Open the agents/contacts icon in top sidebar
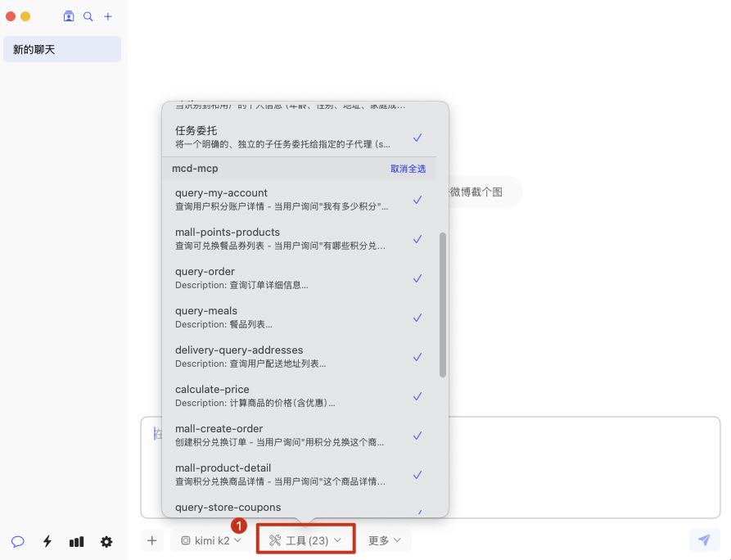731x560 pixels. coord(69,16)
